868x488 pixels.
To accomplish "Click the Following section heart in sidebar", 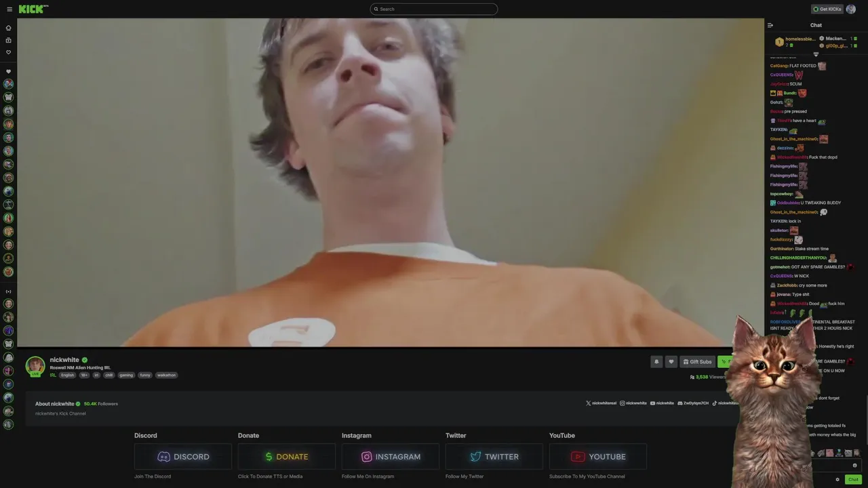I will (9, 71).
